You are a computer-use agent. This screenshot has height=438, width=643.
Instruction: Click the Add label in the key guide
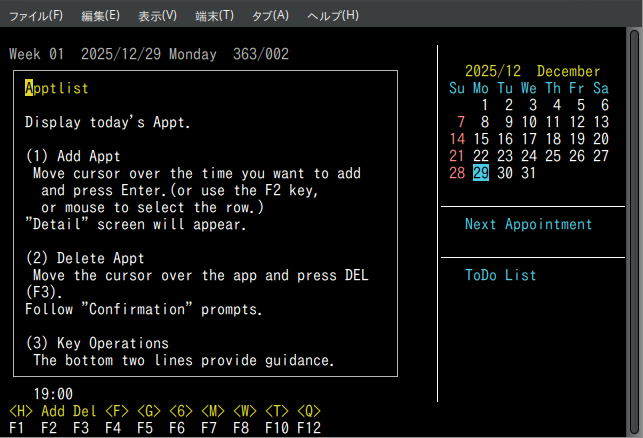(x=53, y=411)
